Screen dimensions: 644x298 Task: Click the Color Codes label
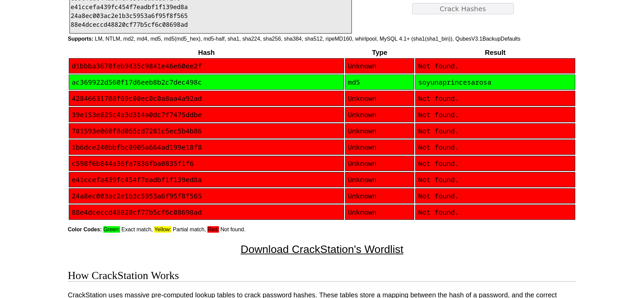(85, 230)
